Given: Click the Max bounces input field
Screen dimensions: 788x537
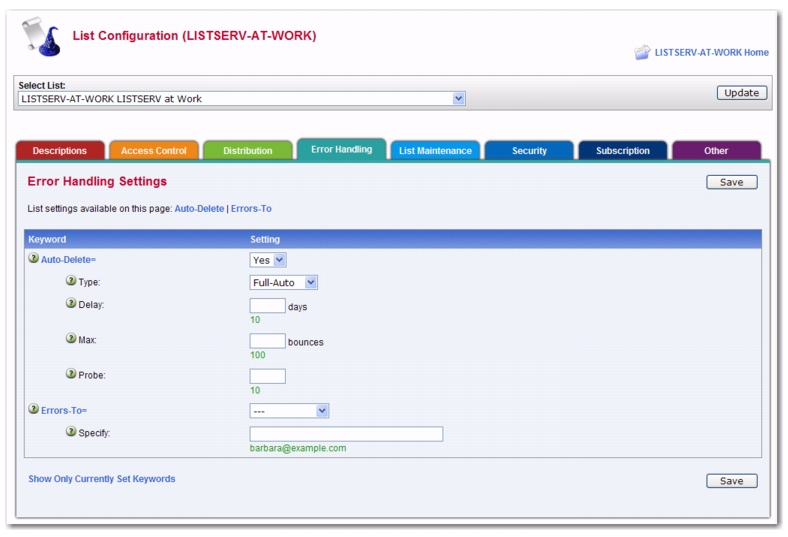Looking at the screenshot, I should coord(268,341).
